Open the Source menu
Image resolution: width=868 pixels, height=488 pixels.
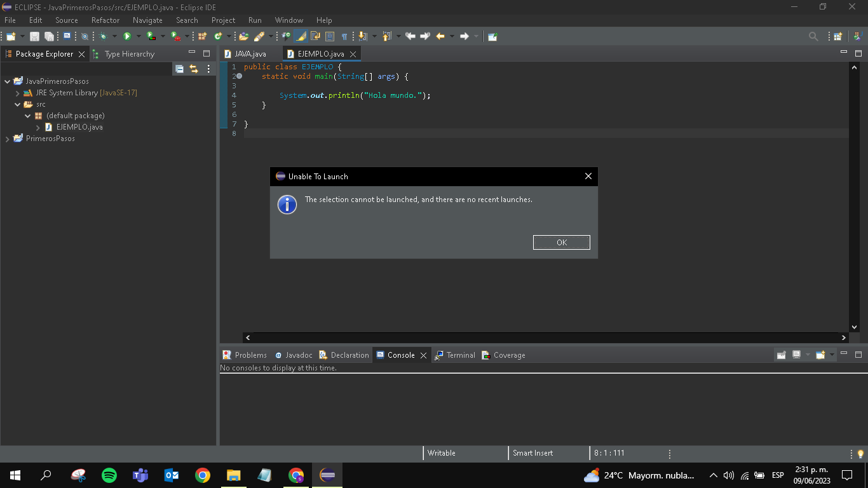coord(67,20)
